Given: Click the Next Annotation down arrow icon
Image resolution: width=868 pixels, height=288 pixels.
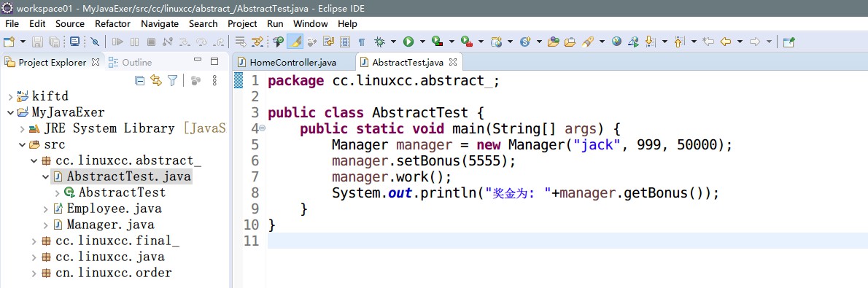Looking at the screenshot, I should click(651, 42).
